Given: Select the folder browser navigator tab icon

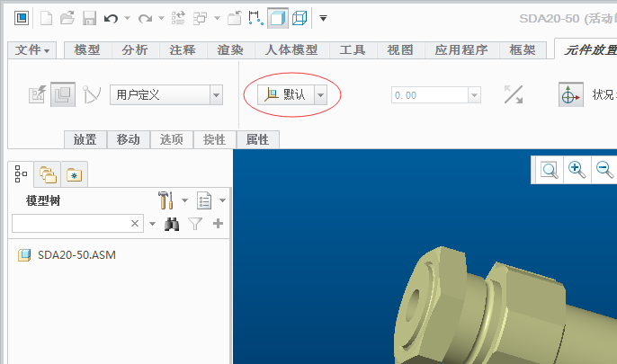Looking at the screenshot, I should (x=48, y=174).
